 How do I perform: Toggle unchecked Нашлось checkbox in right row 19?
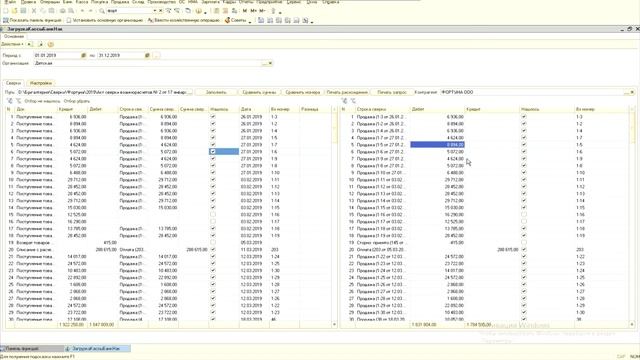[524, 242]
